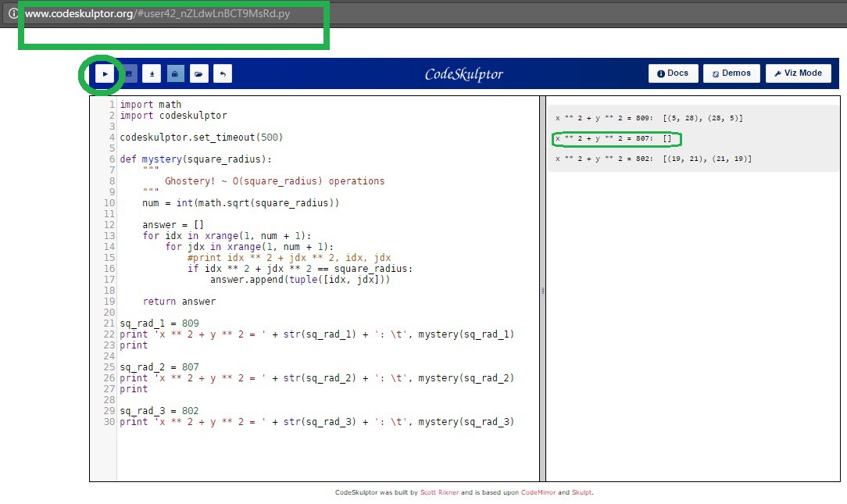Run the program with the play button
This screenshot has width=847, height=504.
tap(105, 74)
